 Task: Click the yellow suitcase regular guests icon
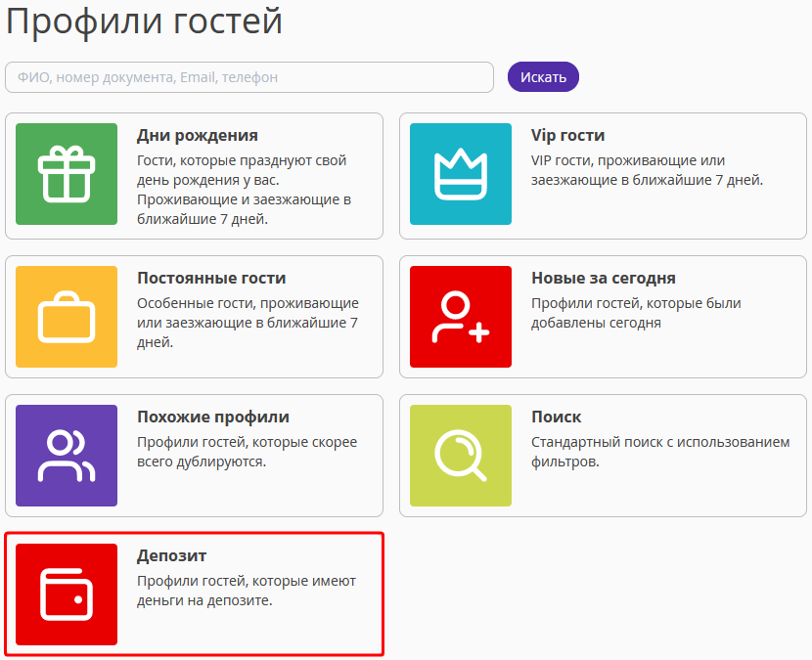pos(67,317)
